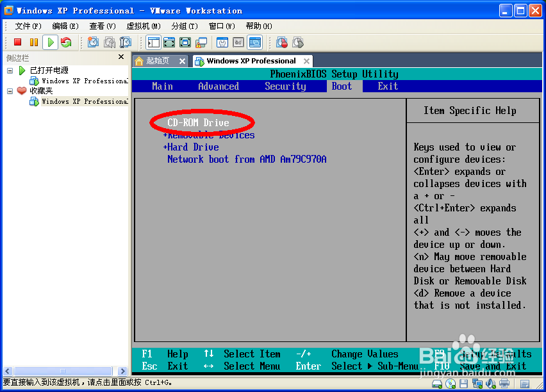Click floppy device icon in status bar
Viewport: 546px width, 392px height.
pyautogui.click(x=463, y=384)
